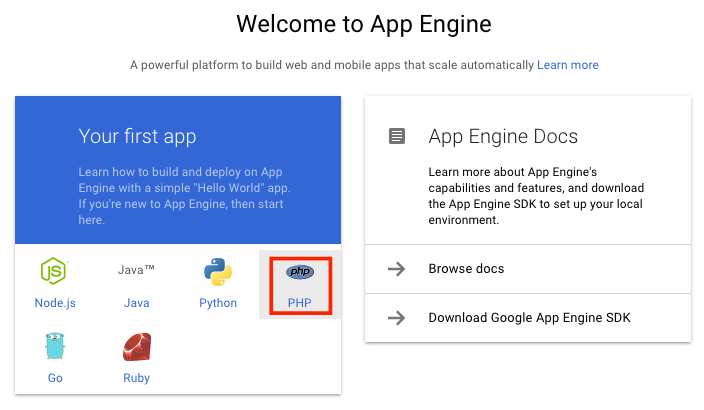Click the arrow icon beside Browse docs
The height and width of the screenshot is (410, 704).
(x=396, y=269)
